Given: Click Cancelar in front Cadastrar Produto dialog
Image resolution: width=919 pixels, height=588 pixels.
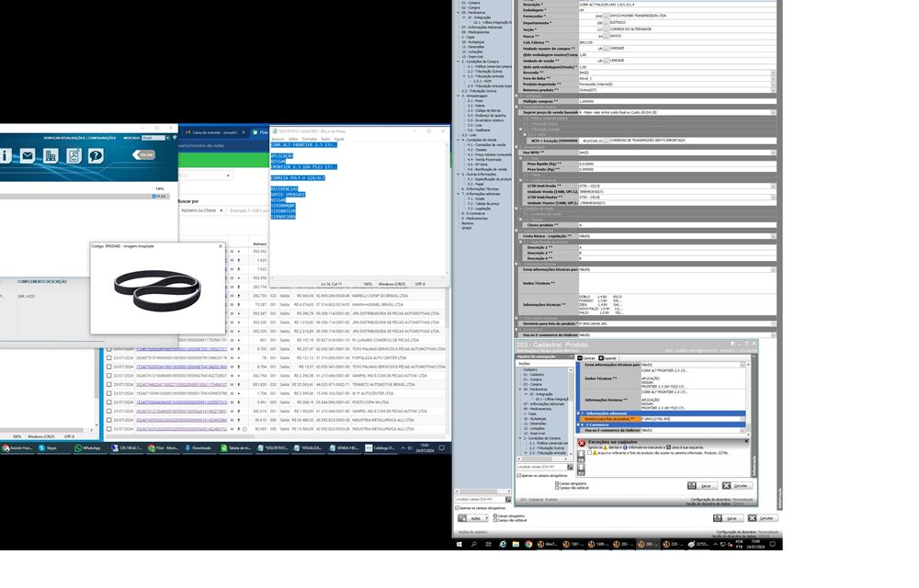Looking at the screenshot, I should pyautogui.click(x=737, y=485).
